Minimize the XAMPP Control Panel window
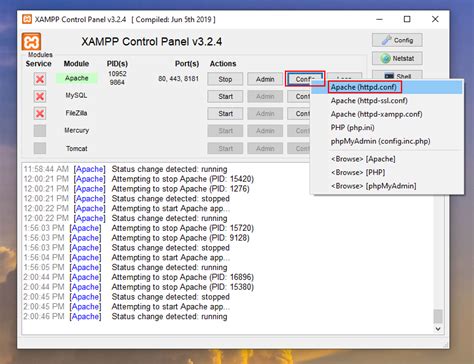This screenshot has height=364, width=474. pyautogui.click(x=379, y=19)
